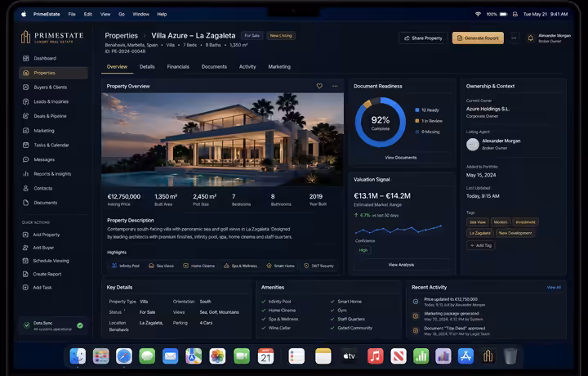Click the For Sale status badge

coord(252,36)
